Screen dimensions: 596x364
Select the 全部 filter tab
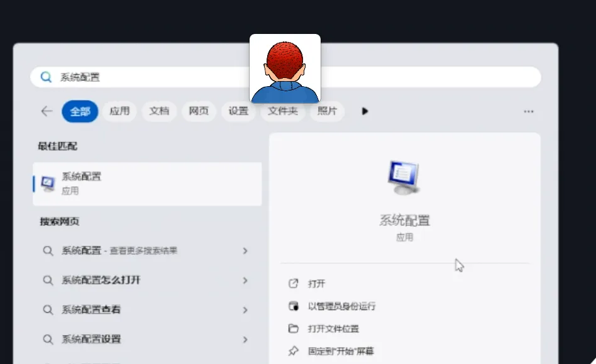coord(80,111)
